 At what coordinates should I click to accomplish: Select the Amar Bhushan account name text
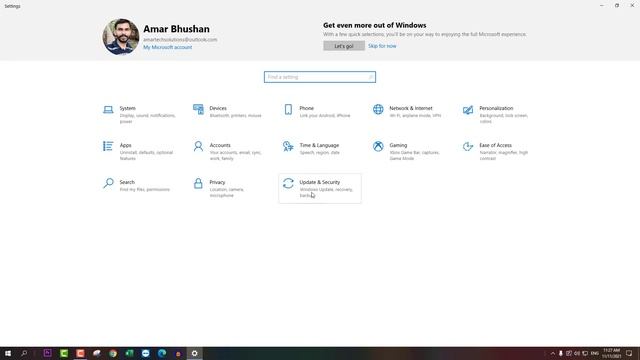(176, 29)
